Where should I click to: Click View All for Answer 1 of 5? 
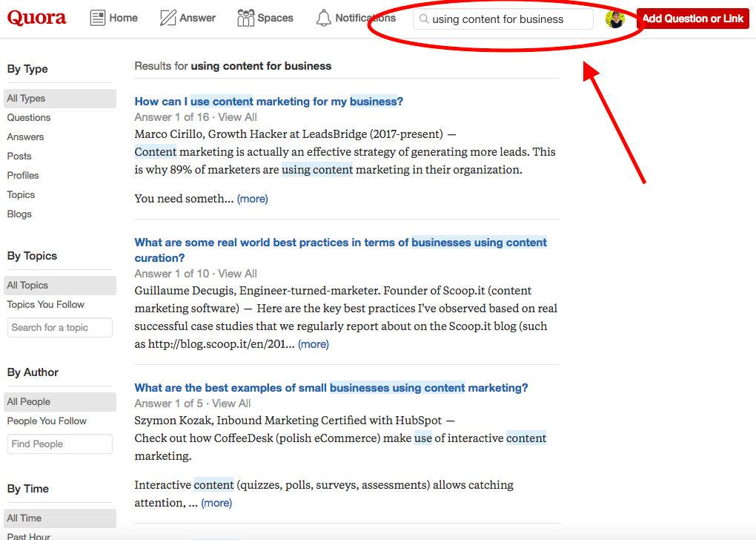coord(231,404)
